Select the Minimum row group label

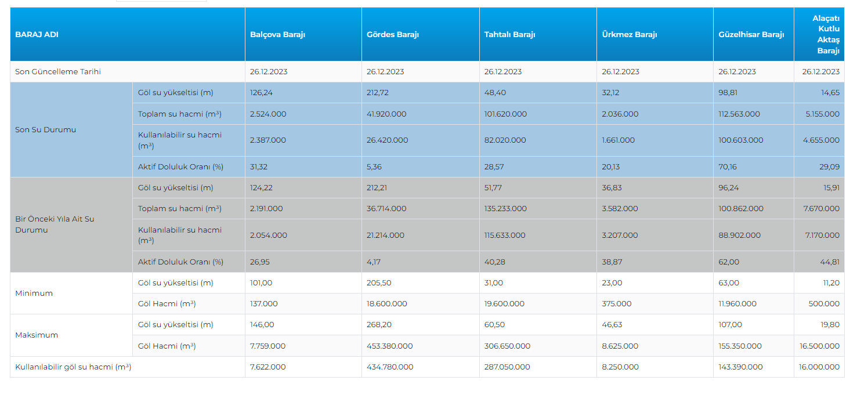click(34, 294)
